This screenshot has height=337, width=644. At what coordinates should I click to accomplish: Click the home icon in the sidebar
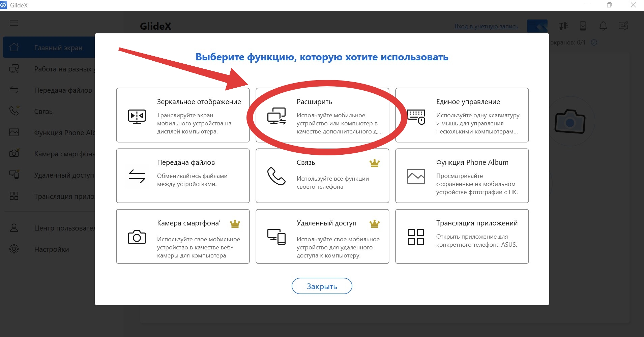[14, 47]
